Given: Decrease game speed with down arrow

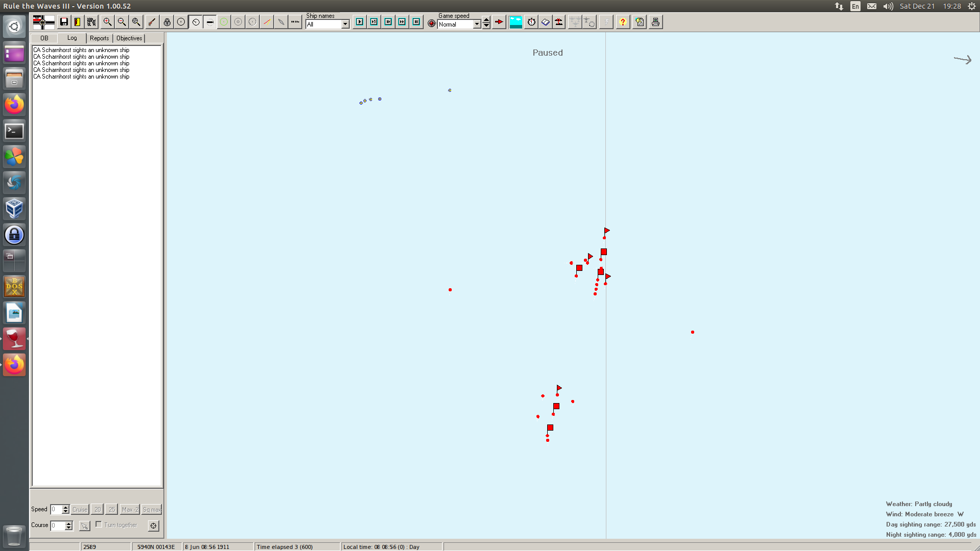Looking at the screenshot, I should (x=486, y=26).
